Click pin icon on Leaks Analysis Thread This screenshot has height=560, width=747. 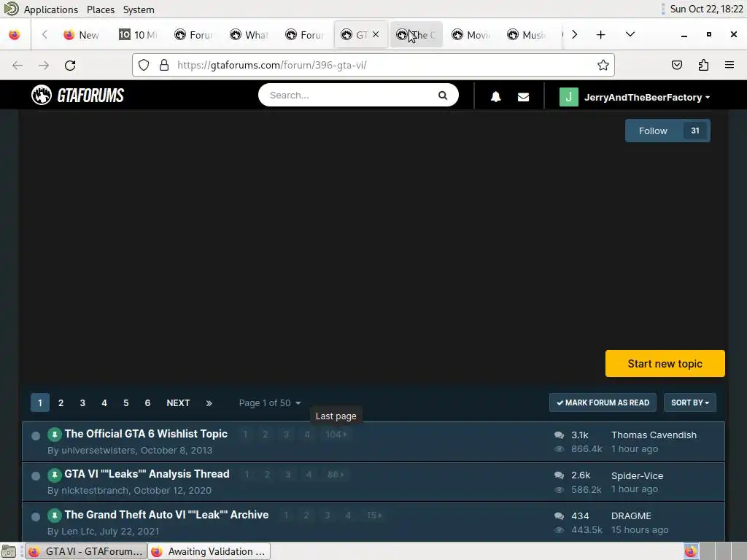click(x=54, y=475)
